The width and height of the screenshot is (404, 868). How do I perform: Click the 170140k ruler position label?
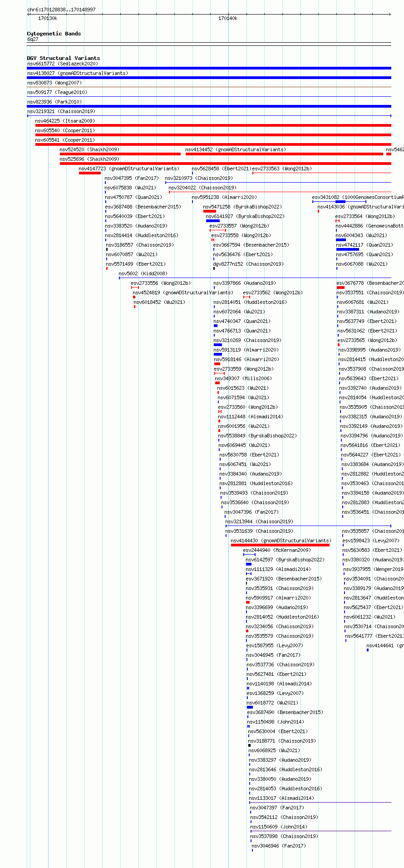click(228, 18)
